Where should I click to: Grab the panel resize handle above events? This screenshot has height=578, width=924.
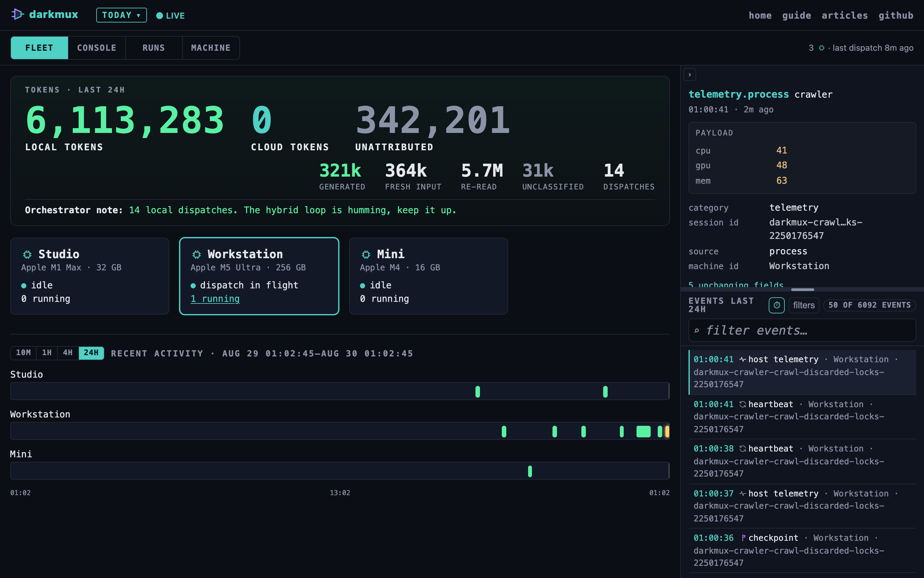pyautogui.click(x=802, y=289)
